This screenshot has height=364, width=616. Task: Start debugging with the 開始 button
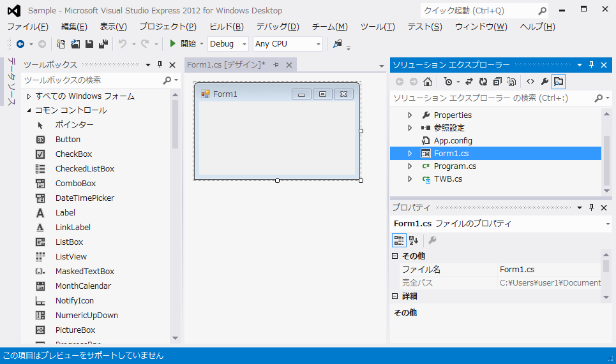tap(183, 44)
